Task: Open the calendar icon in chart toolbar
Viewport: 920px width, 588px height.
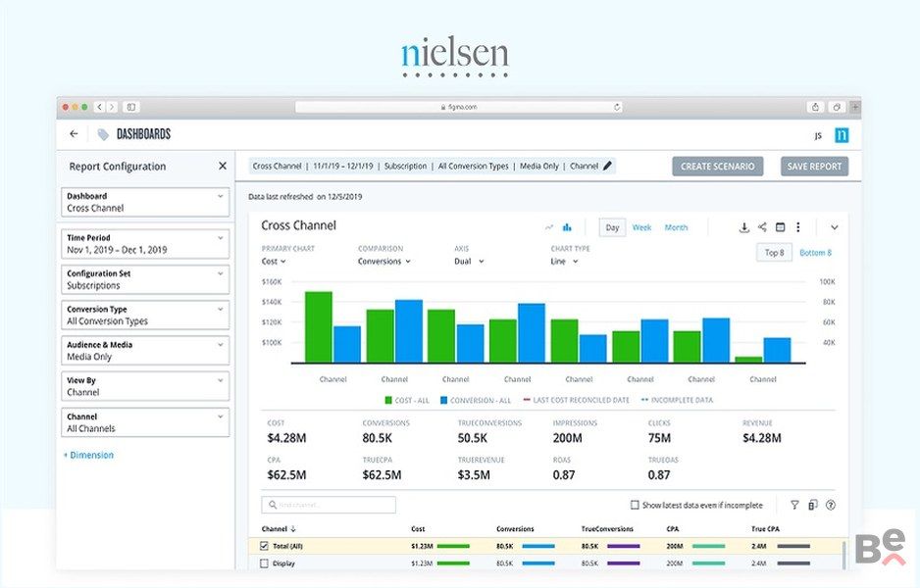Action: click(780, 227)
